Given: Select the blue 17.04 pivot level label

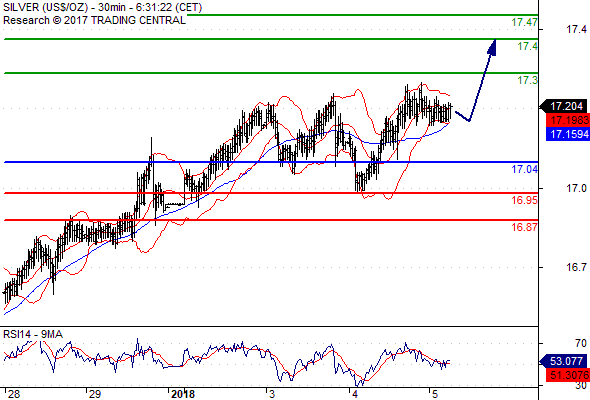Looking at the screenshot, I should coord(525,169).
